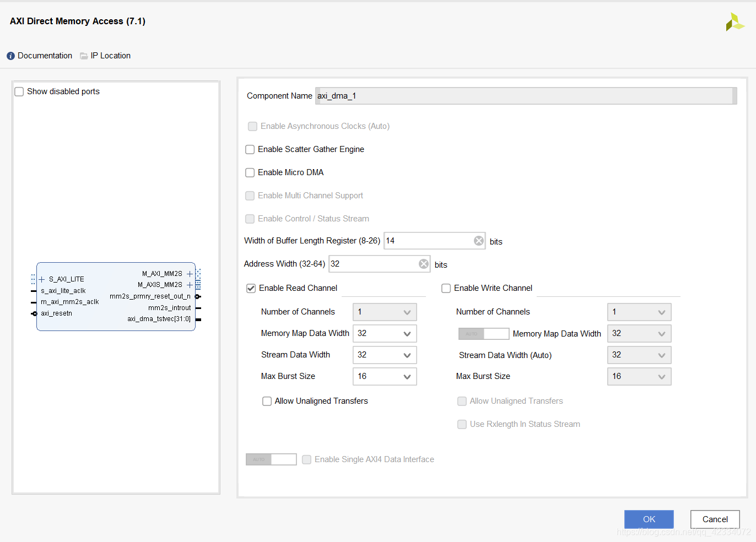
Task: Open the Documentation link
Action: 45,56
